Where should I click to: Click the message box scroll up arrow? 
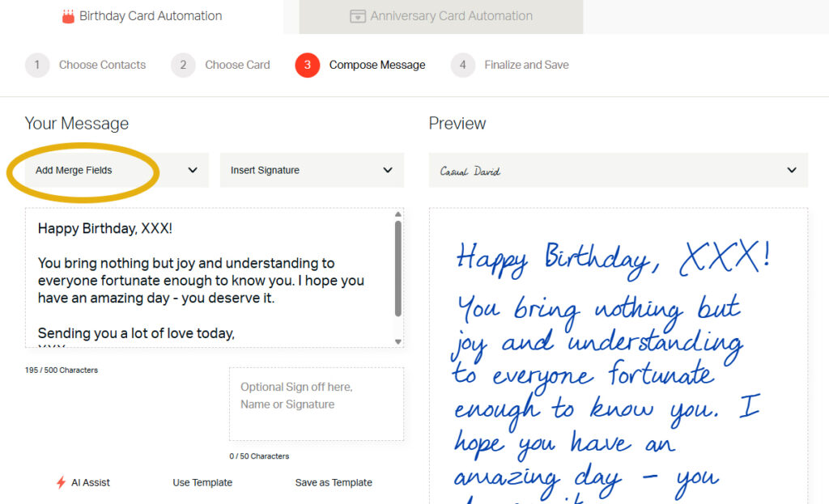click(x=398, y=214)
